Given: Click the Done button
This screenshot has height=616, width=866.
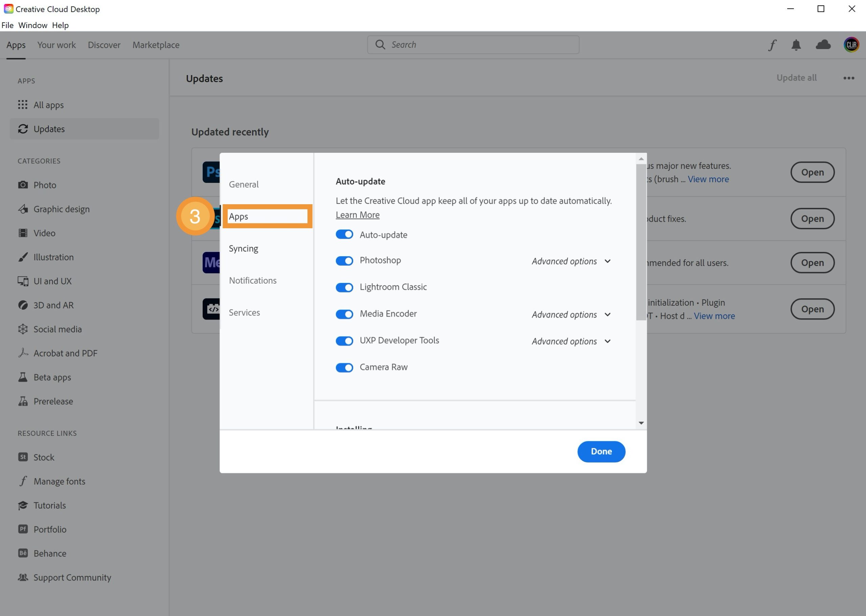Looking at the screenshot, I should (x=601, y=451).
